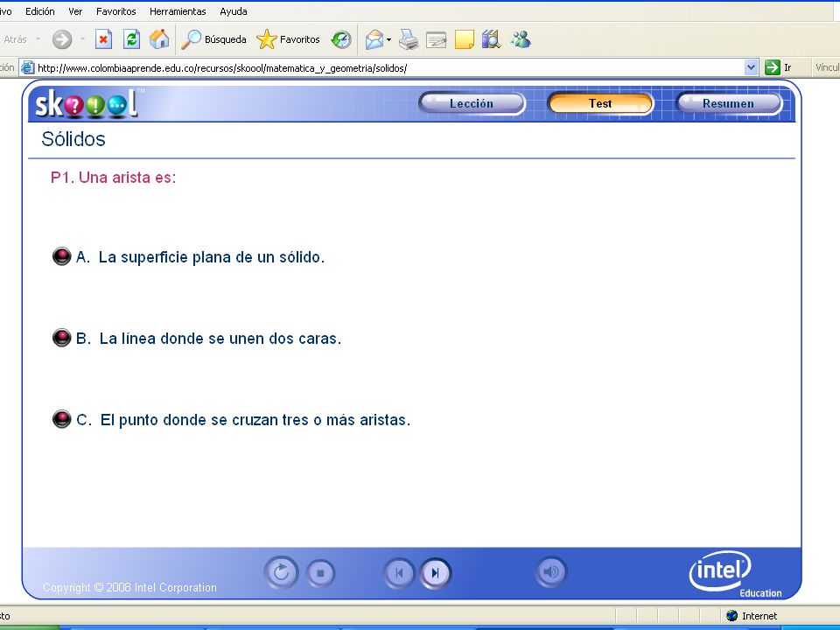Viewport: 840px width, 630px height.
Task: Open the Herramientas menu
Action: click(178, 11)
